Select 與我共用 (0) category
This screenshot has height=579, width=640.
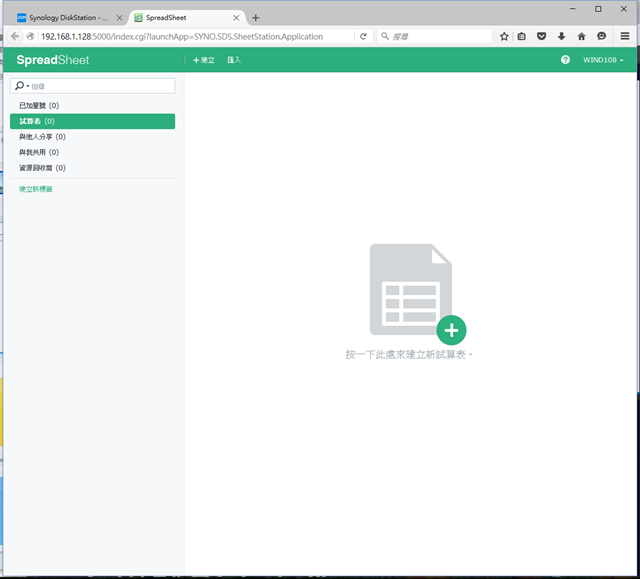click(x=92, y=152)
